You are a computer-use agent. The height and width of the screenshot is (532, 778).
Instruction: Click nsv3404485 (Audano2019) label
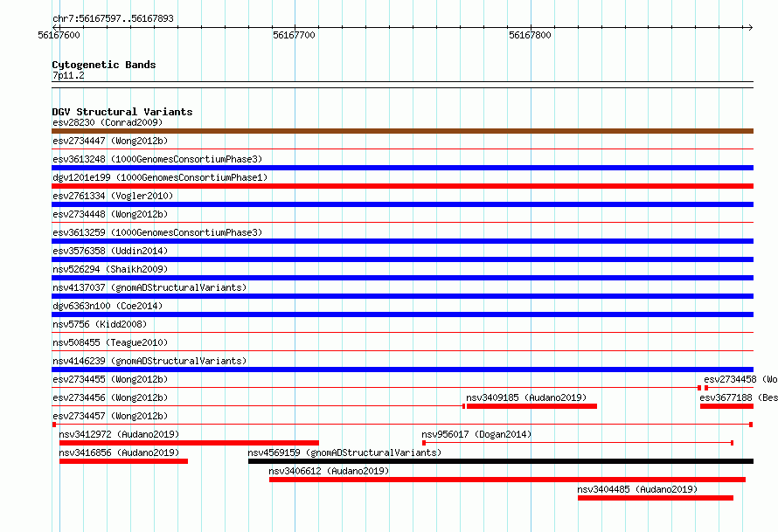637,489
